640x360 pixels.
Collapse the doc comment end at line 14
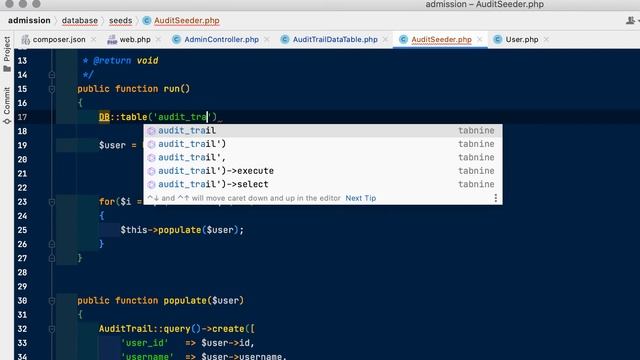pyautogui.click(x=52, y=75)
